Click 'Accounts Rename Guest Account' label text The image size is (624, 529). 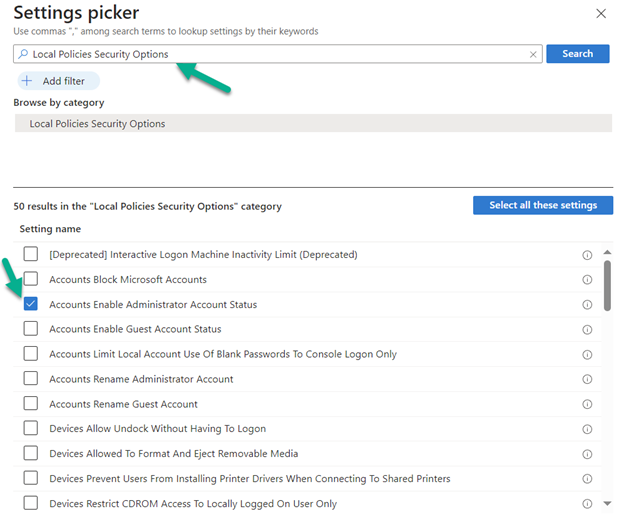pyautogui.click(x=123, y=404)
